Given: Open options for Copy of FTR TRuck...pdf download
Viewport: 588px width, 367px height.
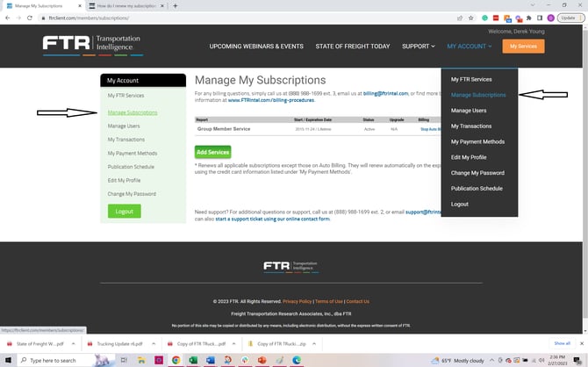Looking at the screenshot, I should click(x=234, y=344).
